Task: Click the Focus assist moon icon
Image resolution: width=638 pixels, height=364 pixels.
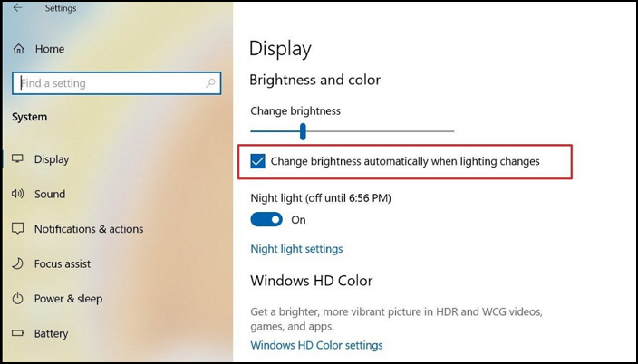Action: coord(17,263)
